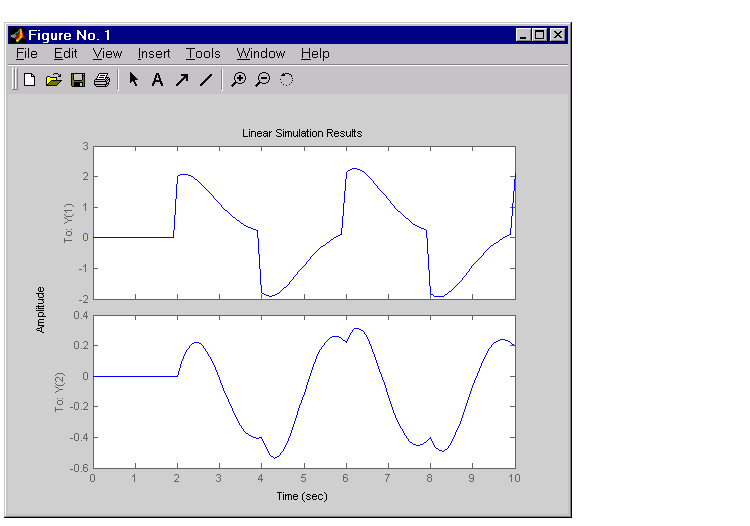This screenshot has height=526, width=750.
Task: Expand the View menu
Action: pyautogui.click(x=107, y=54)
